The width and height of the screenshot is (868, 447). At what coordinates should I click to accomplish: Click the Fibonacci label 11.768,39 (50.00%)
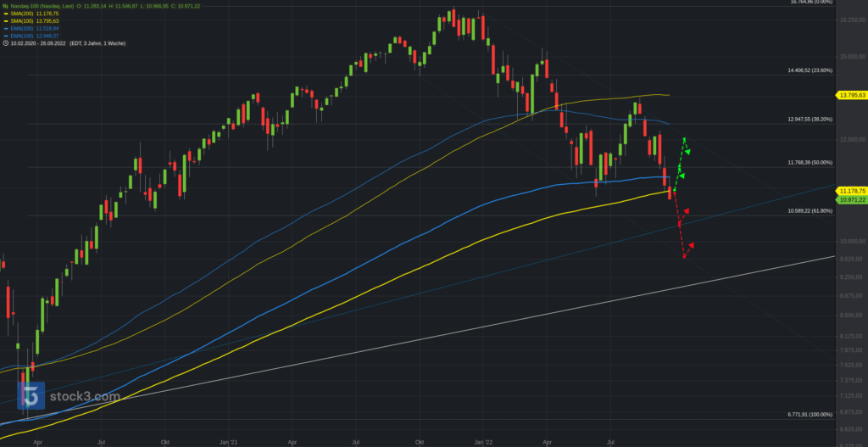tap(810, 162)
